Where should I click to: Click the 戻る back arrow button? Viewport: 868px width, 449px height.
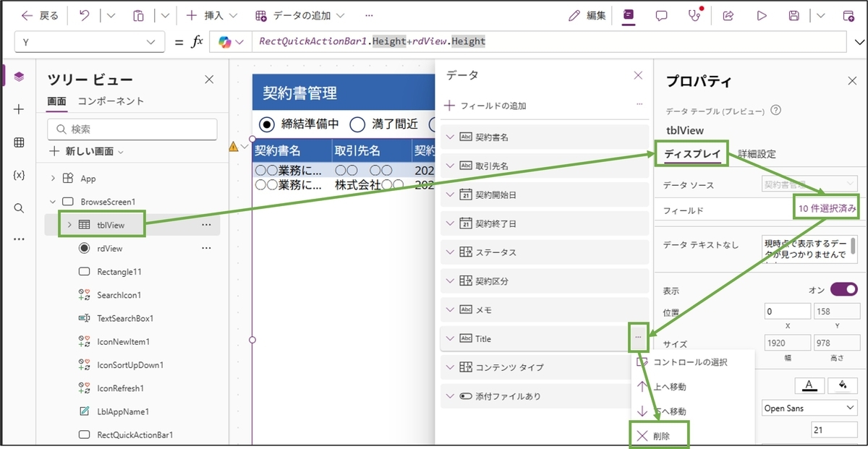tap(40, 15)
